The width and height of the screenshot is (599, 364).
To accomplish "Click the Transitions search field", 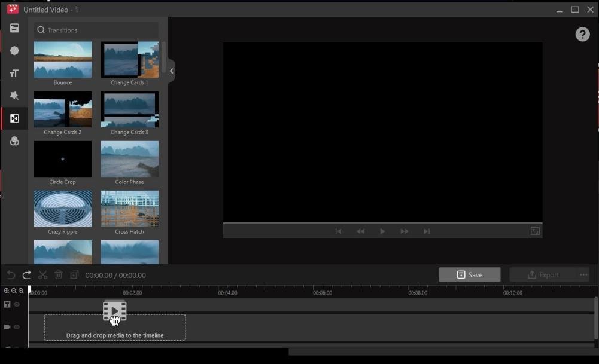I will pyautogui.click(x=96, y=30).
